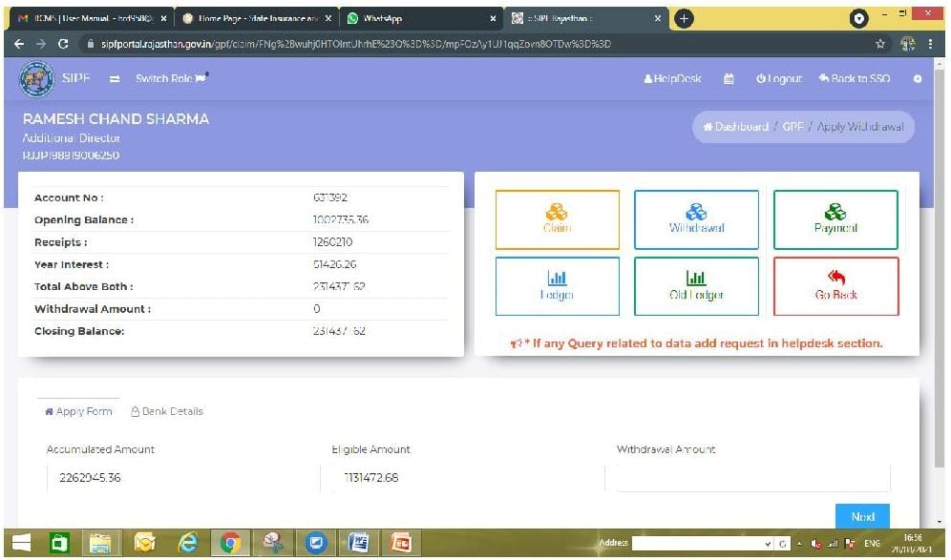Open the Payment tile
Screen dimensions: 951x560
[835, 219]
